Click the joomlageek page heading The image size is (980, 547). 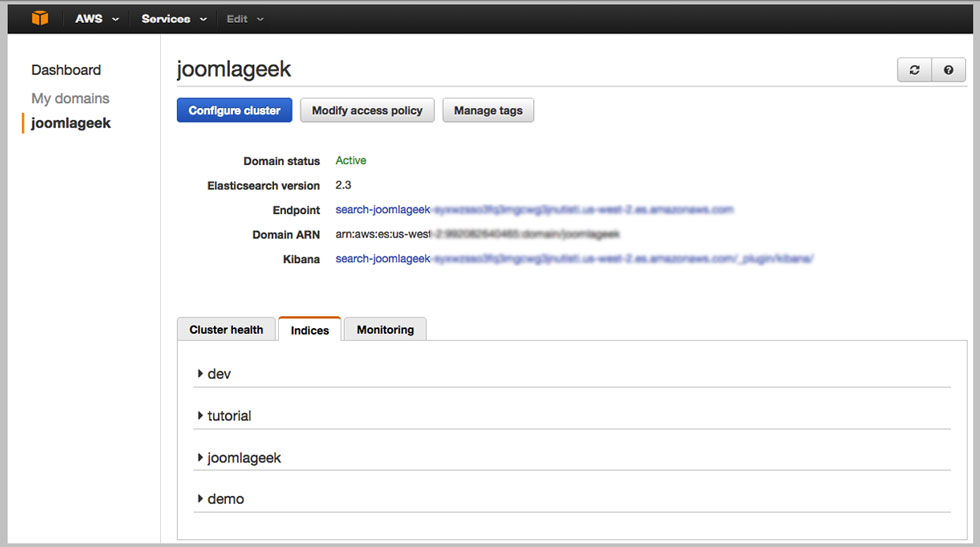point(234,69)
